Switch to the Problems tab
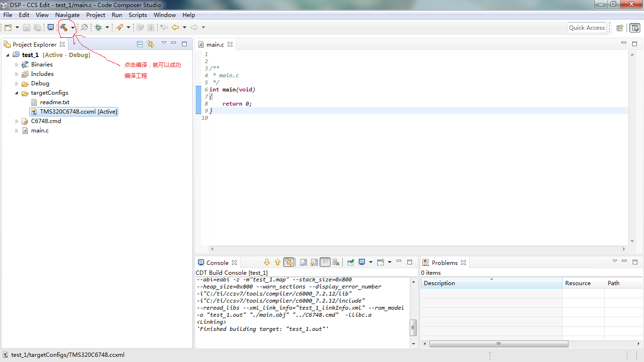 click(445, 263)
